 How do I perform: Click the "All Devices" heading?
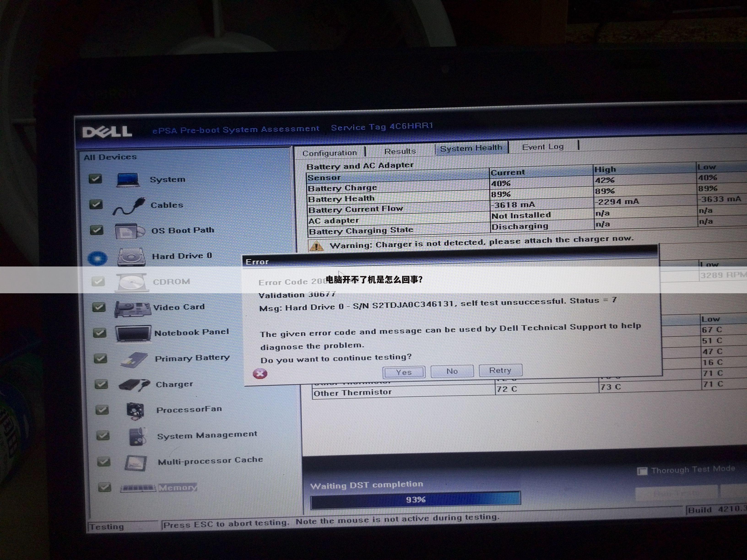[111, 157]
